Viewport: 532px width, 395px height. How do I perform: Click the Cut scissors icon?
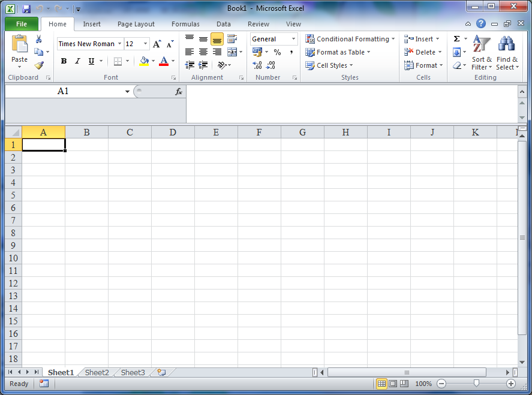pyautogui.click(x=38, y=39)
